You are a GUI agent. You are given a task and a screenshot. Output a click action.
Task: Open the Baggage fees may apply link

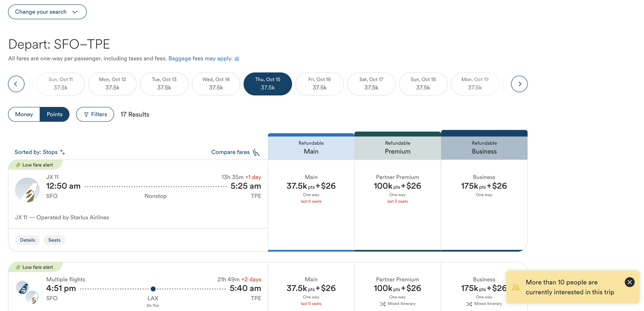point(200,58)
